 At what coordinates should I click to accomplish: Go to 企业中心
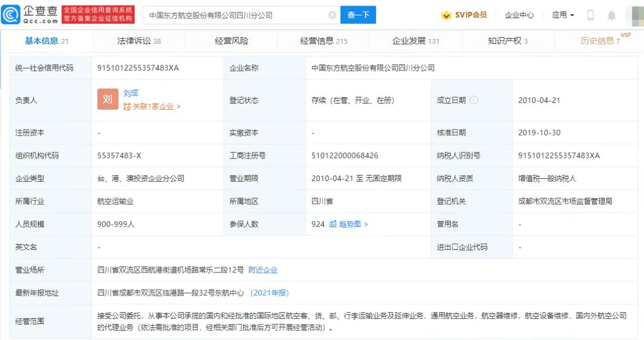point(519,15)
